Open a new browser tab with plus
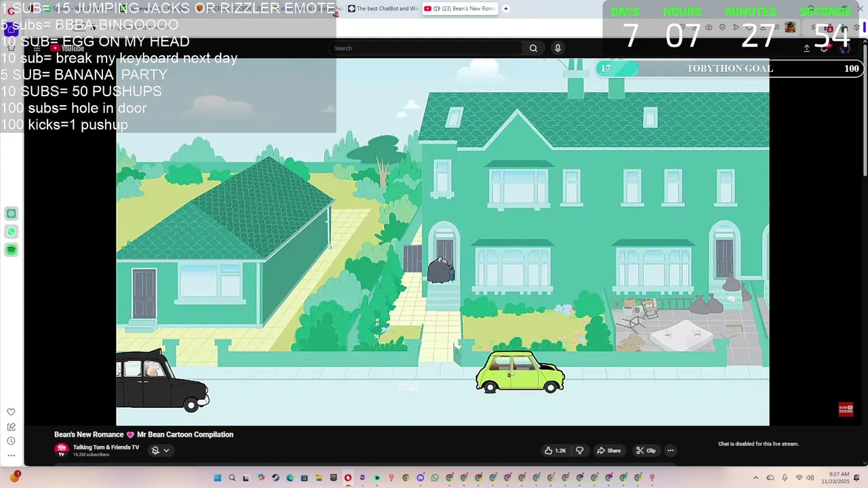 pos(506,9)
